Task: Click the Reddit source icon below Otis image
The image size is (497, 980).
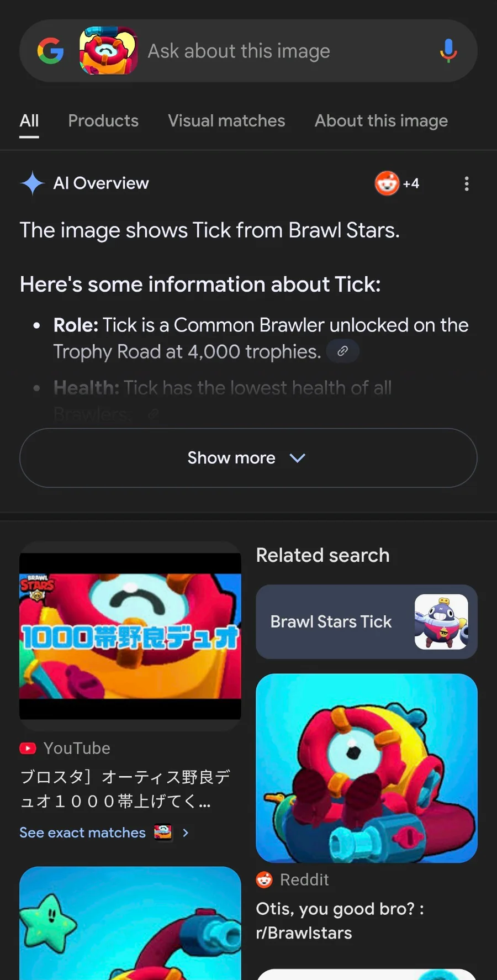Action: [265, 879]
